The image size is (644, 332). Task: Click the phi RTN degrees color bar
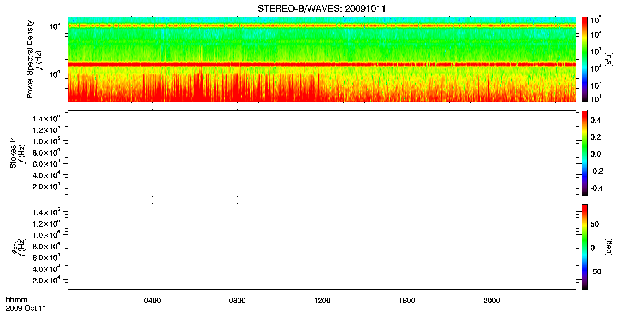(584, 247)
